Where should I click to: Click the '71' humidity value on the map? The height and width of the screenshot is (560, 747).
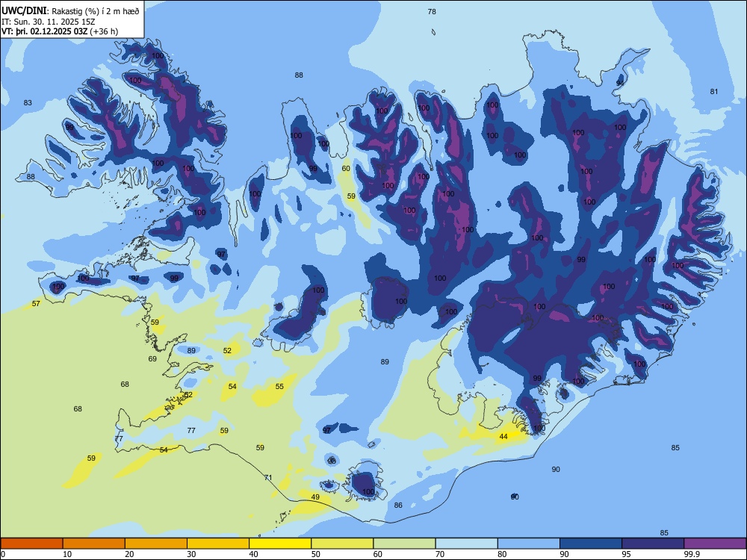pyautogui.click(x=268, y=477)
